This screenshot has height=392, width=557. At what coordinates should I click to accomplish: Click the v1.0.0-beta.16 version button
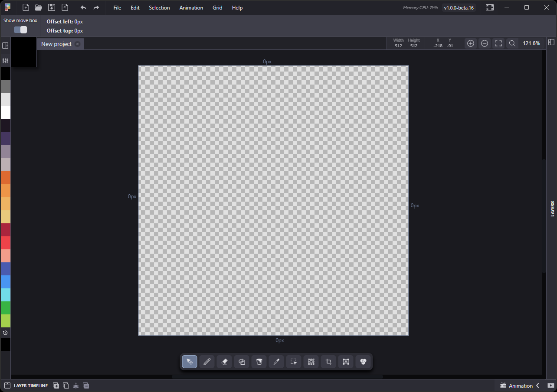(x=459, y=8)
